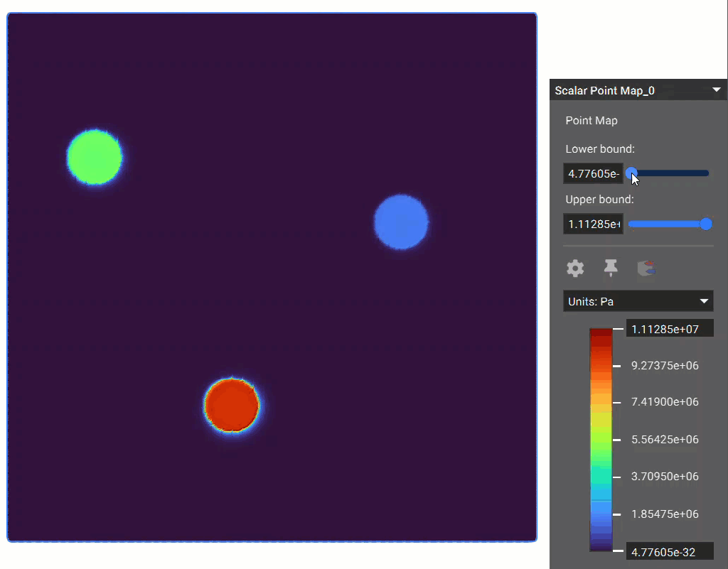This screenshot has height=569, width=728.
Task: Click the pin icon under the bounds
Action: pyautogui.click(x=611, y=268)
